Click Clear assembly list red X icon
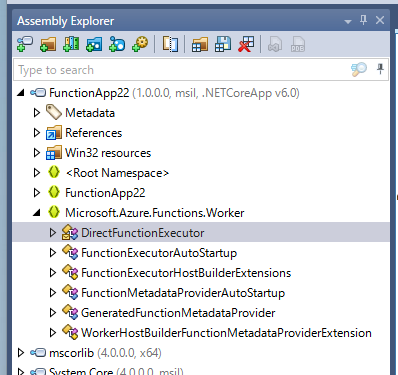The width and height of the screenshot is (398, 375). point(246,44)
